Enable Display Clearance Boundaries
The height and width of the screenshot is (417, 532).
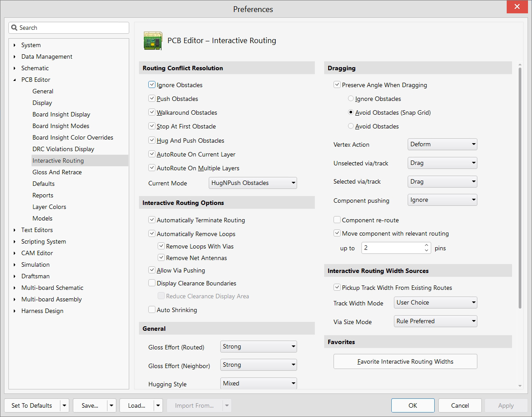[x=152, y=283]
